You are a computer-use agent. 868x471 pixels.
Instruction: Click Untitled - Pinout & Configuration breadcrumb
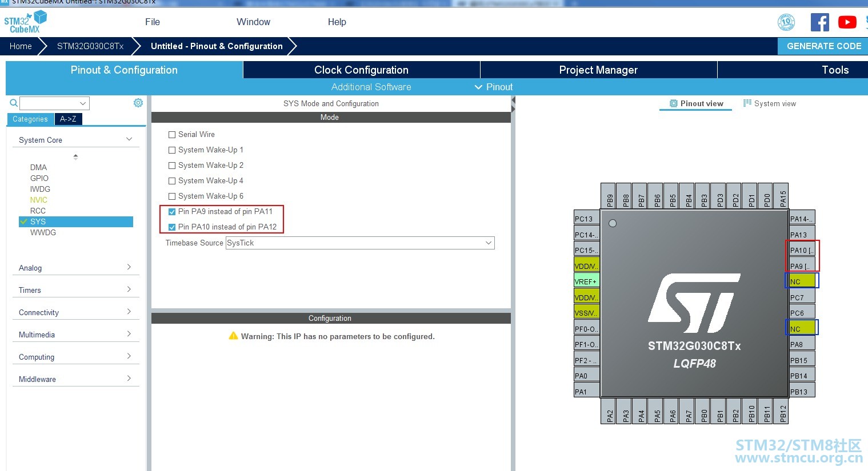click(x=217, y=46)
